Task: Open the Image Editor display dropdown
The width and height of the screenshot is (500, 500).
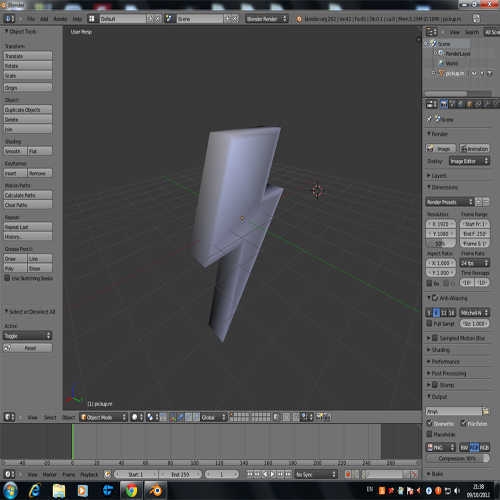Action: tap(469, 161)
